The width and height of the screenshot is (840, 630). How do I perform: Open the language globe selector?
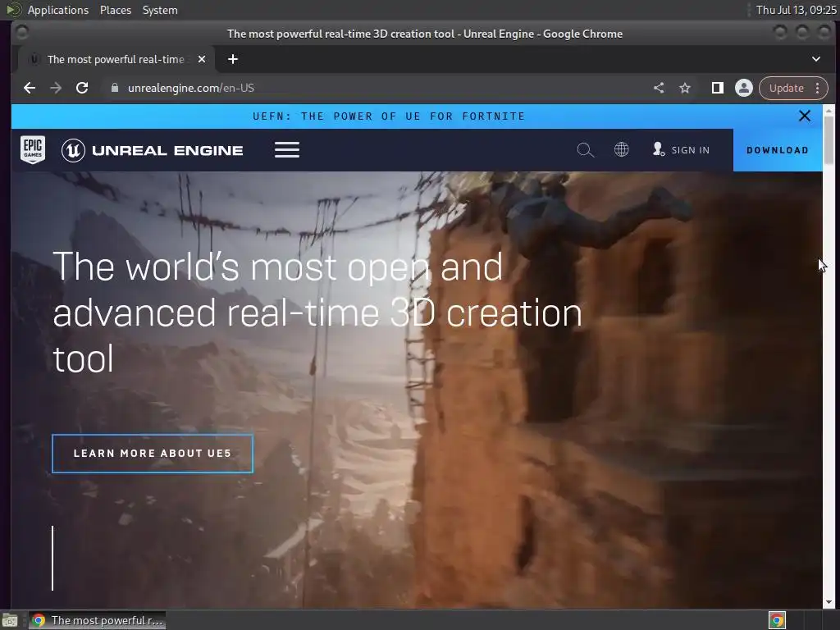pyautogui.click(x=622, y=149)
